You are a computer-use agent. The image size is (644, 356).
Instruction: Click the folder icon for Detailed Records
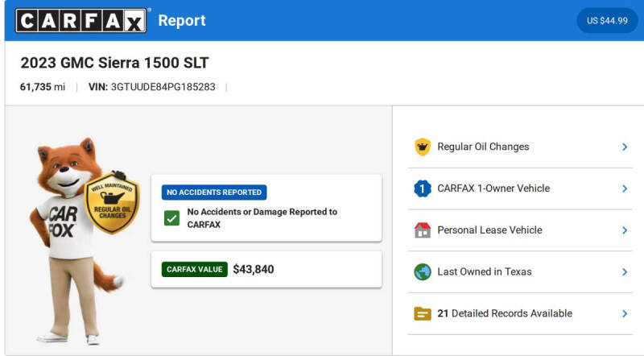pyautogui.click(x=422, y=313)
